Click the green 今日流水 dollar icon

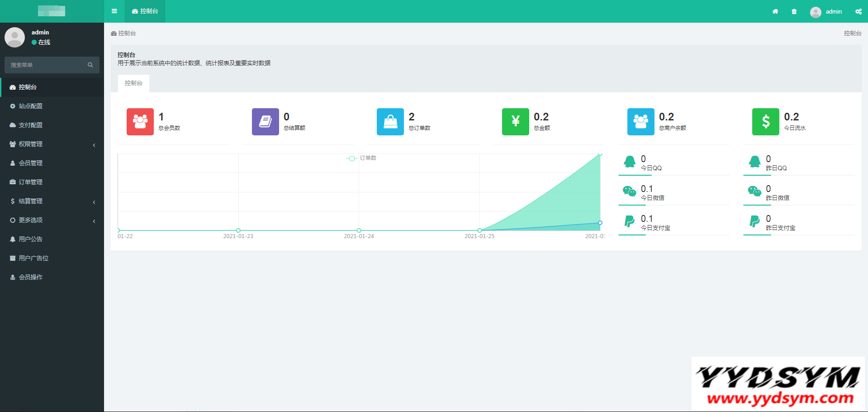click(x=765, y=121)
